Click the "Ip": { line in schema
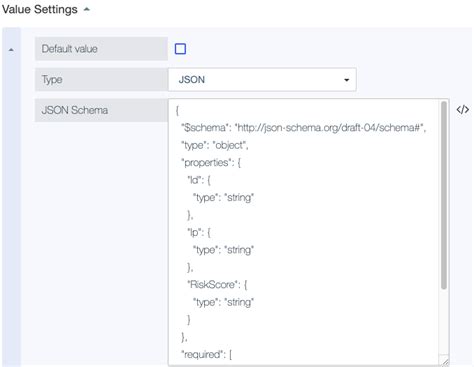 (x=199, y=232)
